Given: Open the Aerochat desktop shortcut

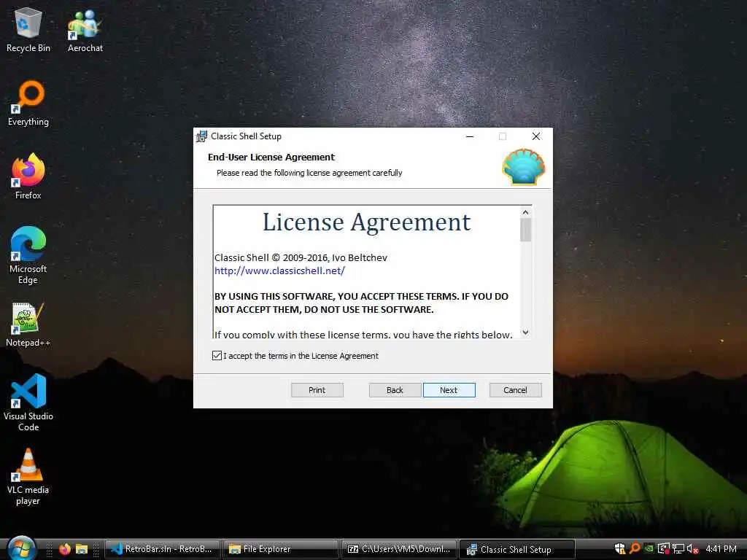Looking at the screenshot, I should point(85,29).
